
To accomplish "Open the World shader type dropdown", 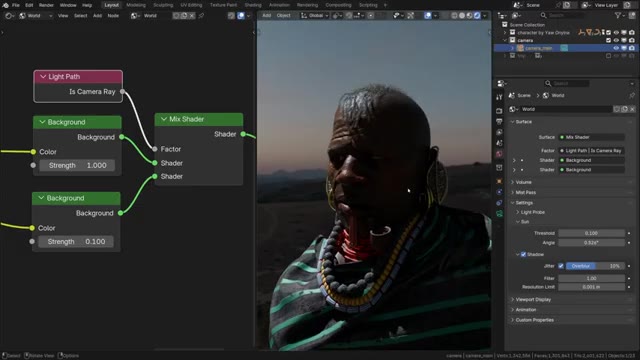I will pyautogui.click(x=36, y=16).
